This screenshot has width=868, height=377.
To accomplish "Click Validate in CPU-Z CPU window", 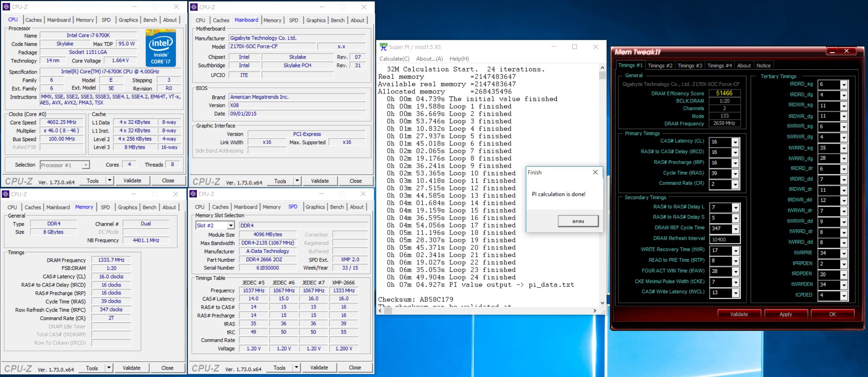I will [x=132, y=180].
